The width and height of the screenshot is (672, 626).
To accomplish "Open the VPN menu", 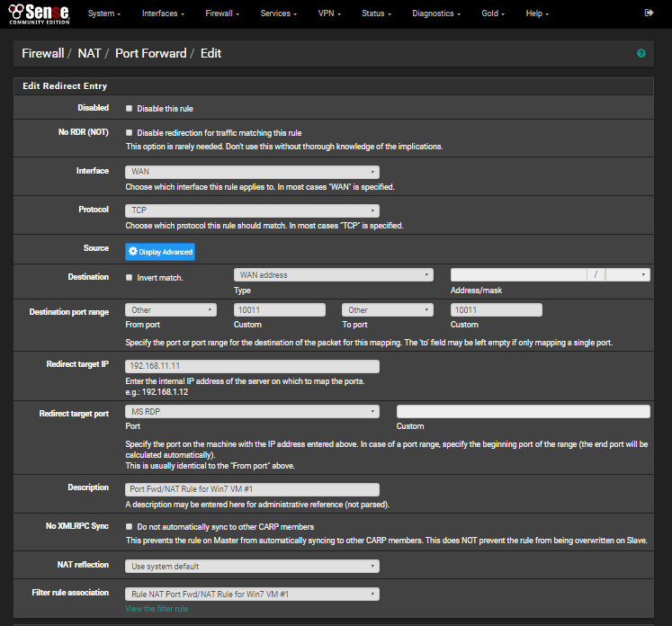I will (329, 13).
